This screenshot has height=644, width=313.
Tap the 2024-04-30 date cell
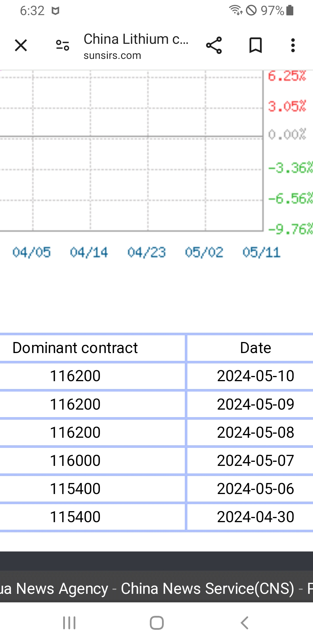[x=256, y=517]
